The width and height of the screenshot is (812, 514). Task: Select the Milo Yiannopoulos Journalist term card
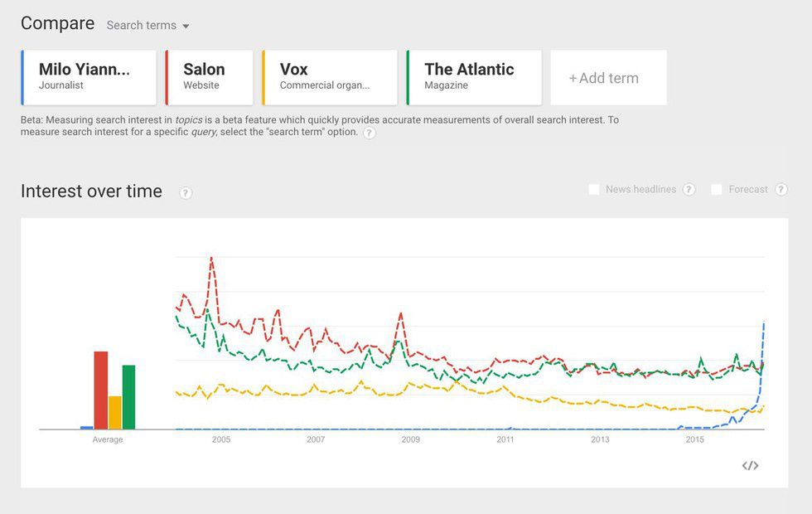pos(89,77)
